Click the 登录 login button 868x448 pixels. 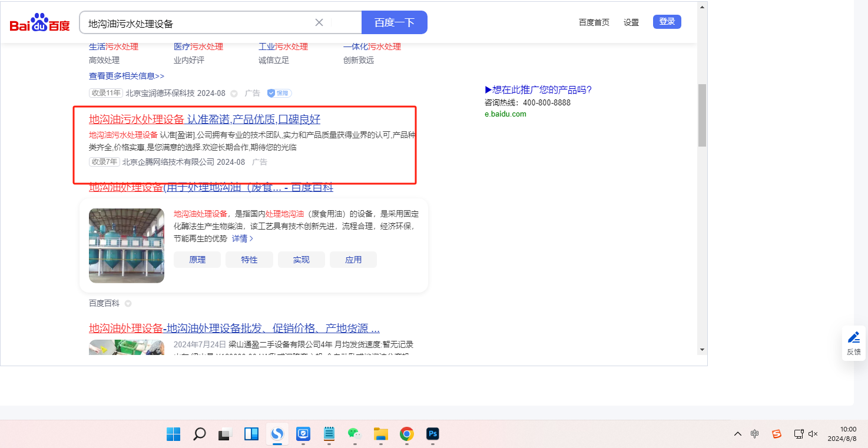(667, 22)
